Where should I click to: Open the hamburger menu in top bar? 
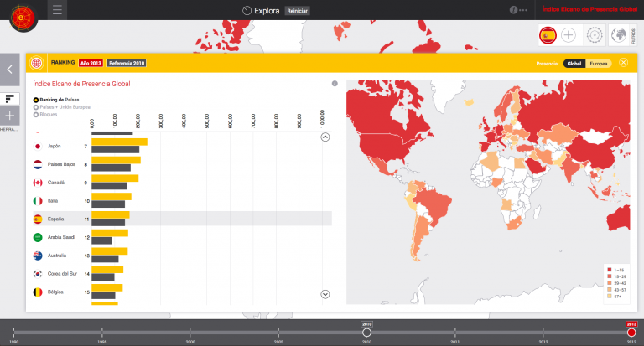pos(57,10)
